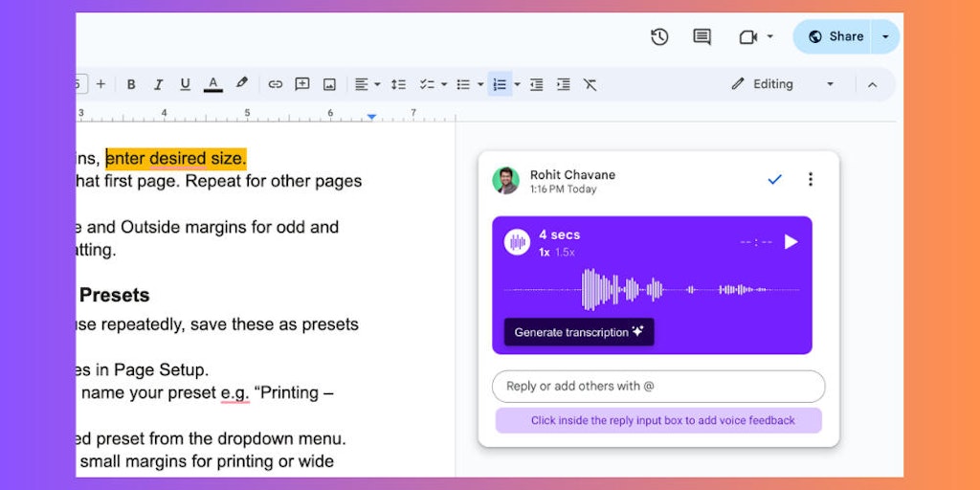Open the comments history icon

pos(702,37)
